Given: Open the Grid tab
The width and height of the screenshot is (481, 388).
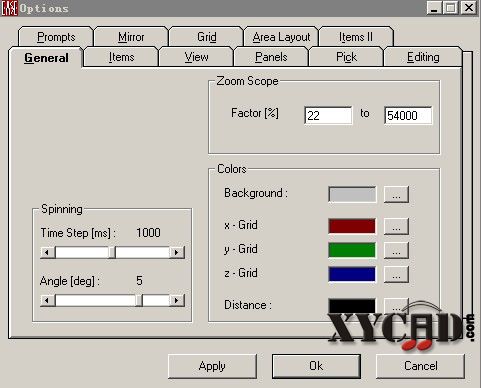Looking at the screenshot, I should (206, 37).
